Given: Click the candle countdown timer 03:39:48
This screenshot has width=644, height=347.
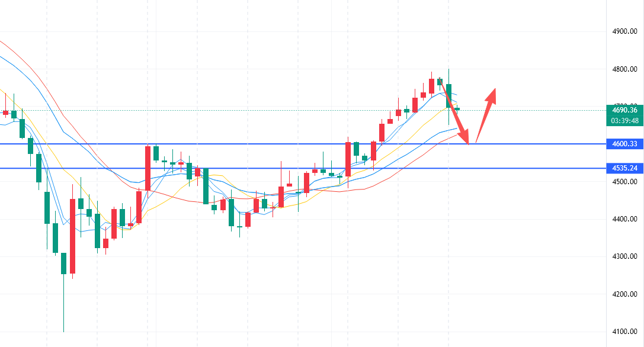Looking at the screenshot, I should [625, 120].
